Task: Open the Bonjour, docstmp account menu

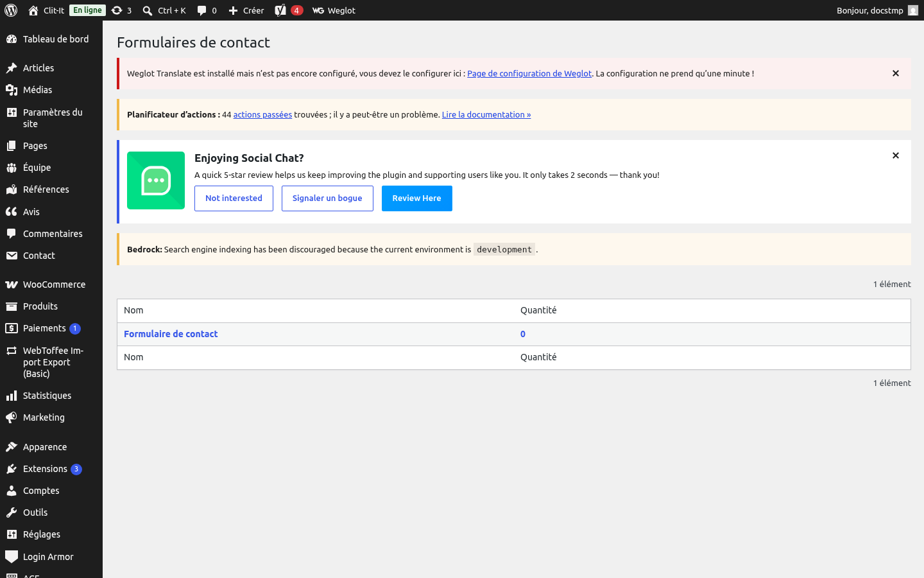Action: [x=877, y=10]
